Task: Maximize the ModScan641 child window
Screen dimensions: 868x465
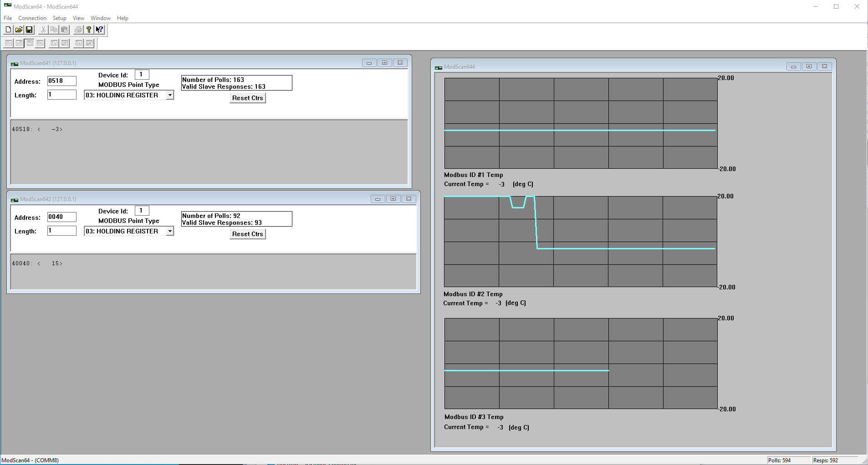Action: point(385,63)
